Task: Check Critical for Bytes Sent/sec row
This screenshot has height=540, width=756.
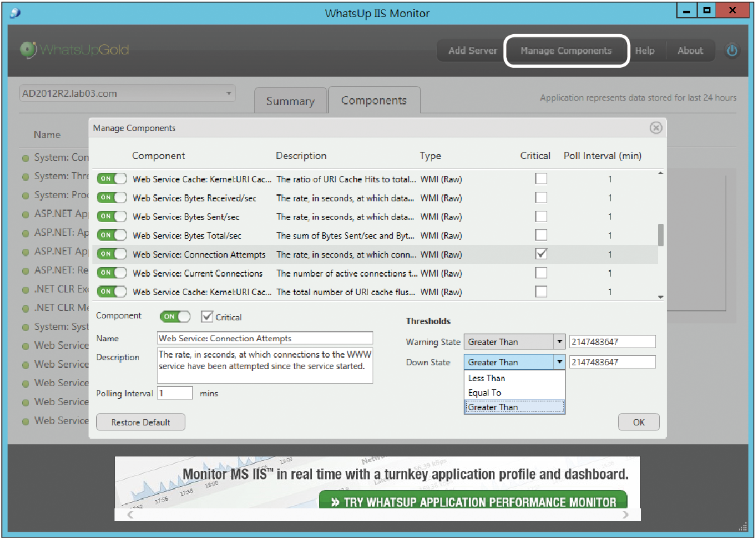Action: tap(542, 217)
